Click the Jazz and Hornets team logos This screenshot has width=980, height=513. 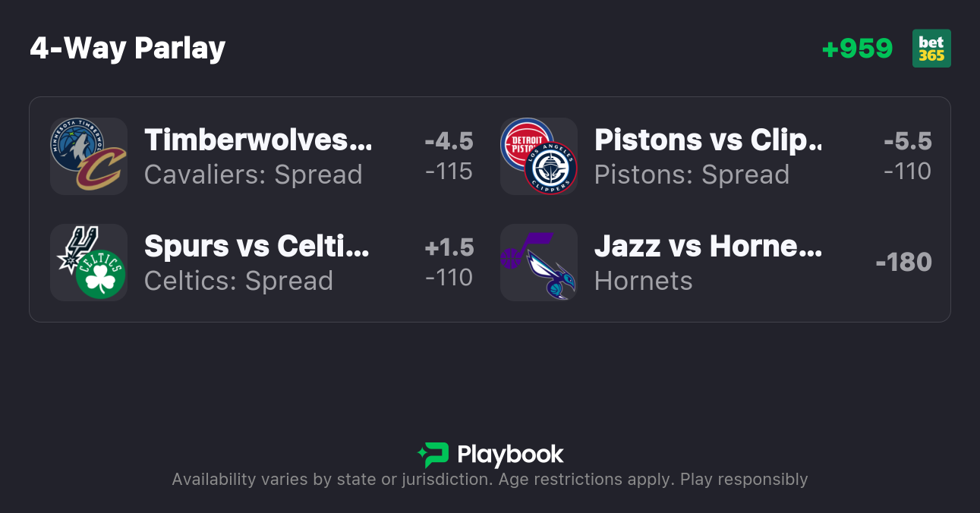point(539,263)
